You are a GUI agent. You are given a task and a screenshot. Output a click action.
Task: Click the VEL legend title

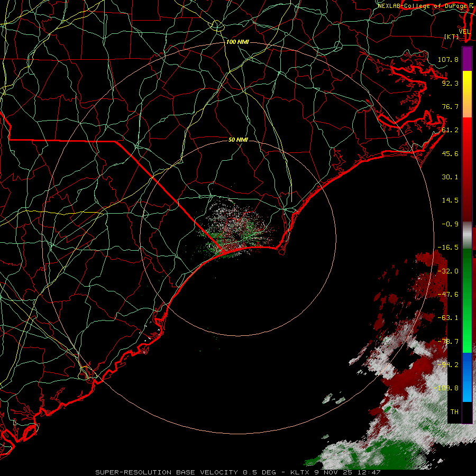464,32
